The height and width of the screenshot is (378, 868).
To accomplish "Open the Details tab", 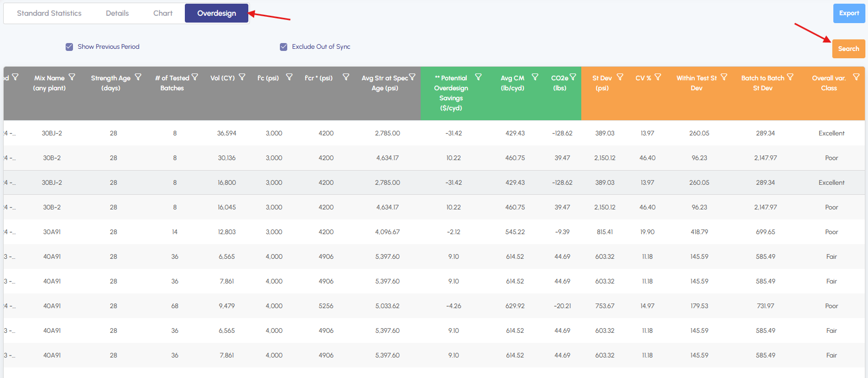I will click(x=117, y=13).
